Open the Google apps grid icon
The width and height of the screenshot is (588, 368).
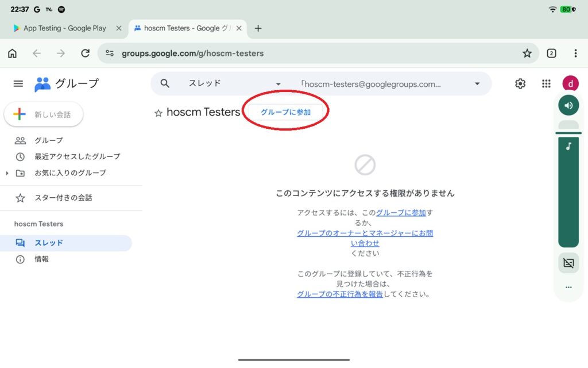point(546,83)
